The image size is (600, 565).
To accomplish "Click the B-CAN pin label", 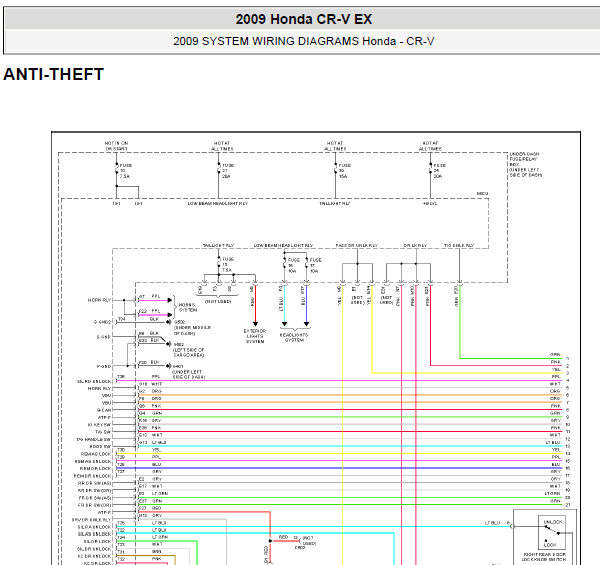I will (x=104, y=410).
